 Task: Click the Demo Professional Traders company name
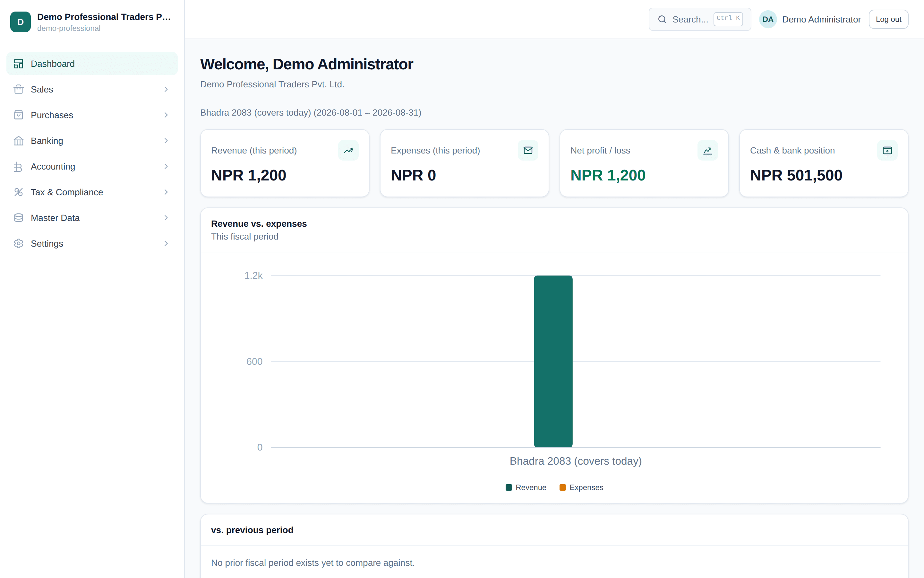click(104, 17)
